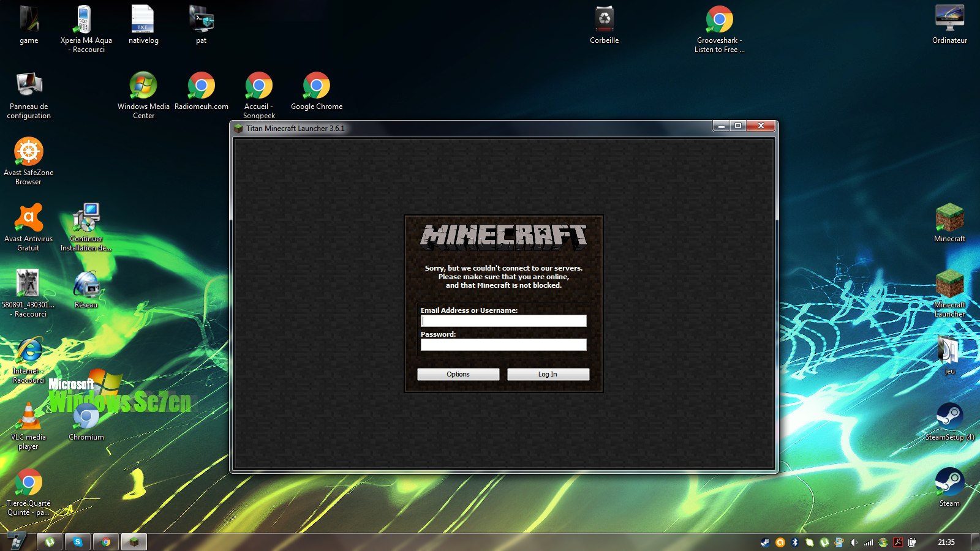980x551 pixels.
Task: Select the Ordinateur desktop icon
Action: point(949,25)
